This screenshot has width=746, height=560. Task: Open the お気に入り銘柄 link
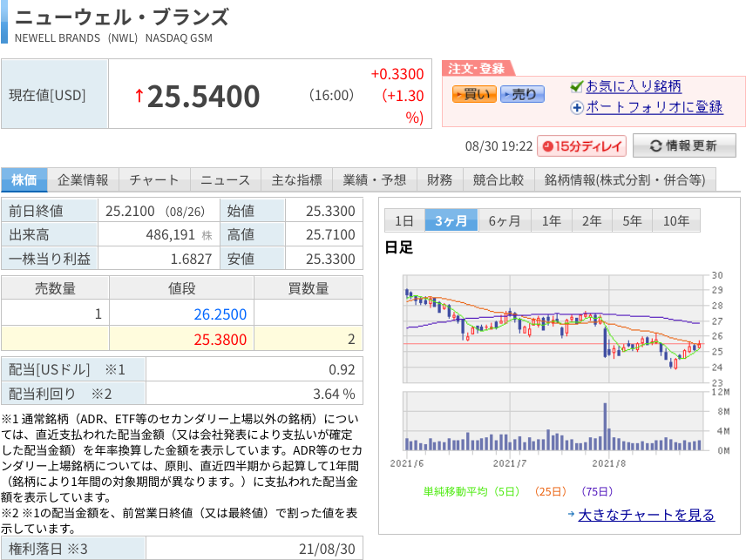(634, 86)
